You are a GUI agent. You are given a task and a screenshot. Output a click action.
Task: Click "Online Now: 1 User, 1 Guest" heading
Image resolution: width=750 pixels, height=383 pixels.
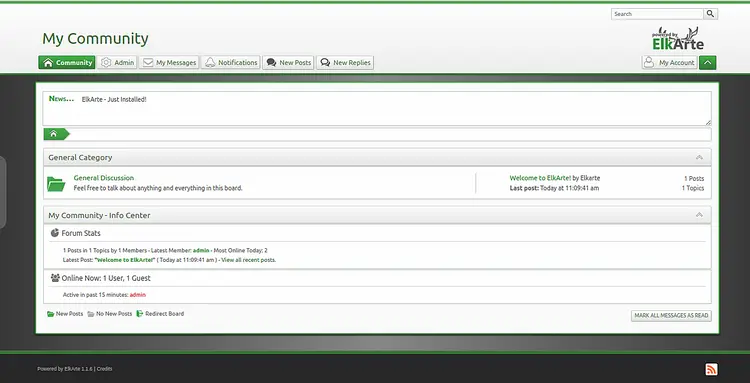pos(106,278)
